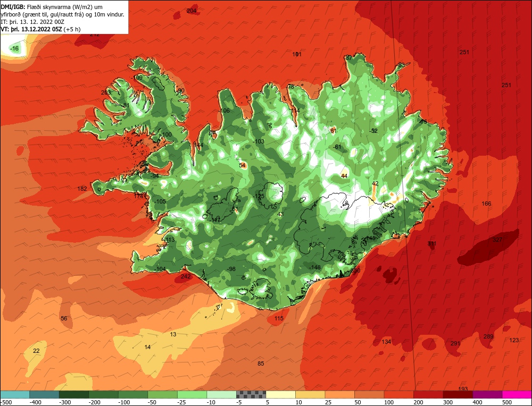Click the '115' value south of Iceland
This screenshot has height=406, width=532.
coord(279,318)
